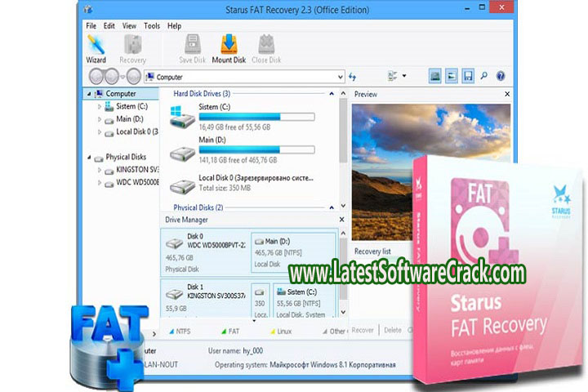
Task: Click Recover in the Recovery list
Action: point(363,331)
